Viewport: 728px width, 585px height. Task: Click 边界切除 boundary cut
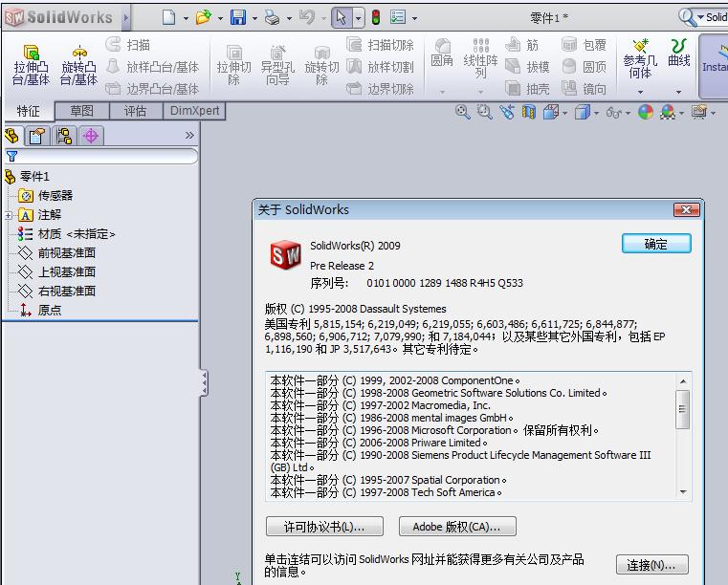[380, 88]
